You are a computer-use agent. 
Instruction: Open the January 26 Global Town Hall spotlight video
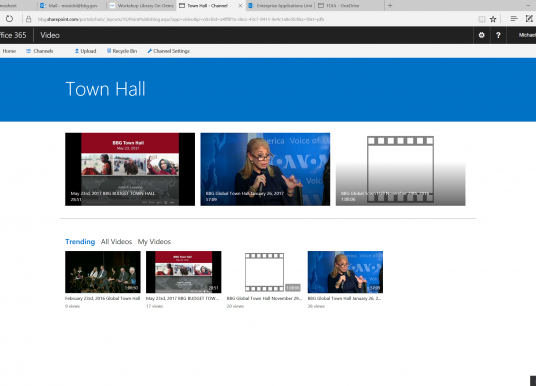265,169
